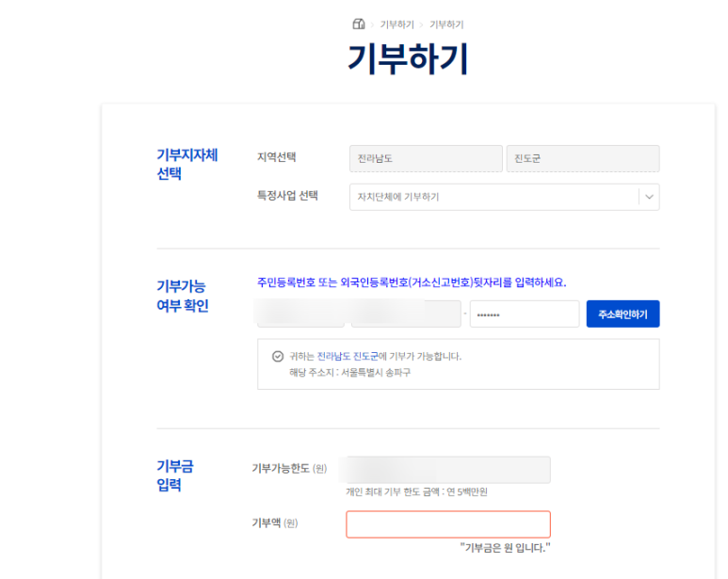The image size is (728, 579).
Task: Click the 기부가능한도 amount field
Action: [448, 470]
